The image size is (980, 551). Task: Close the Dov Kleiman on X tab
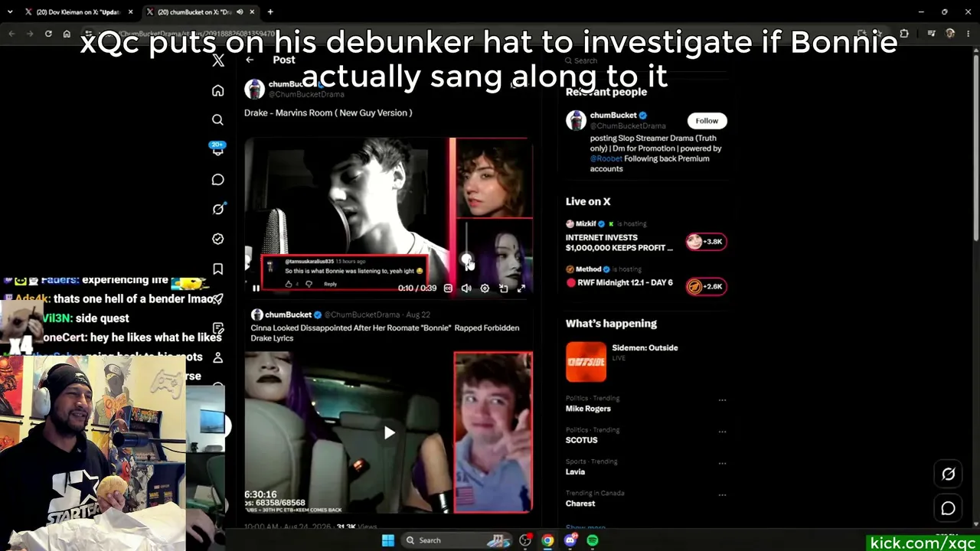click(x=131, y=12)
